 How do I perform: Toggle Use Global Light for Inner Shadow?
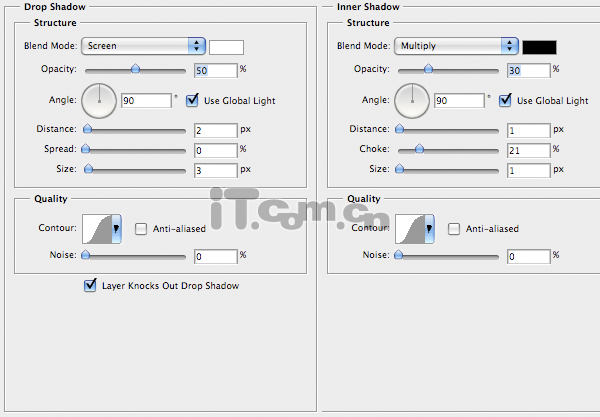tap(506, 100)
